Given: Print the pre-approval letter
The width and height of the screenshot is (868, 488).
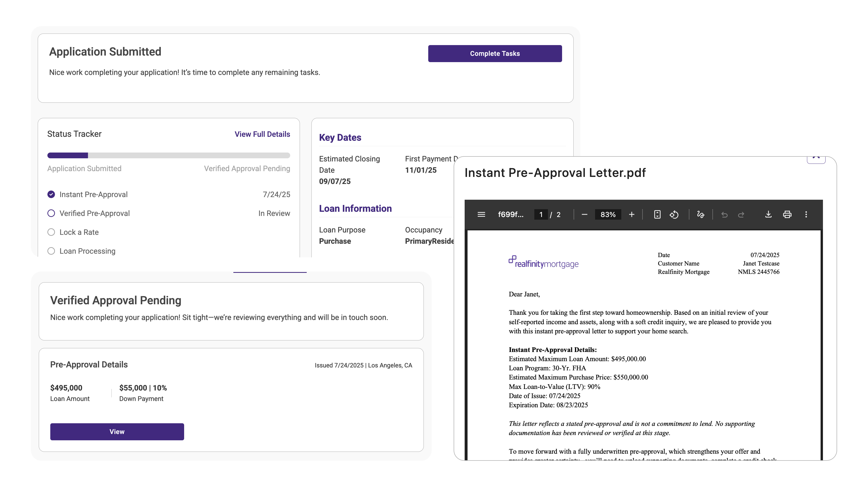Looking at the screenshot, I should [x=787, y=214].
